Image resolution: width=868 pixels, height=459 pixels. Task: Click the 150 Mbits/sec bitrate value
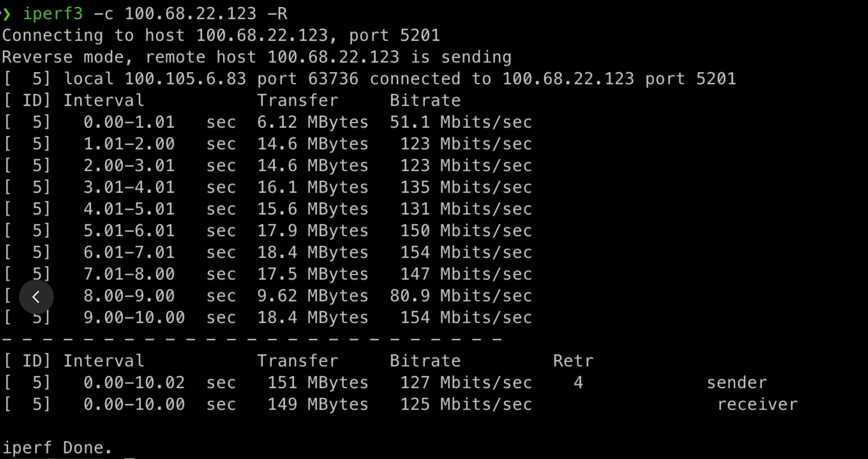[466, 231]
